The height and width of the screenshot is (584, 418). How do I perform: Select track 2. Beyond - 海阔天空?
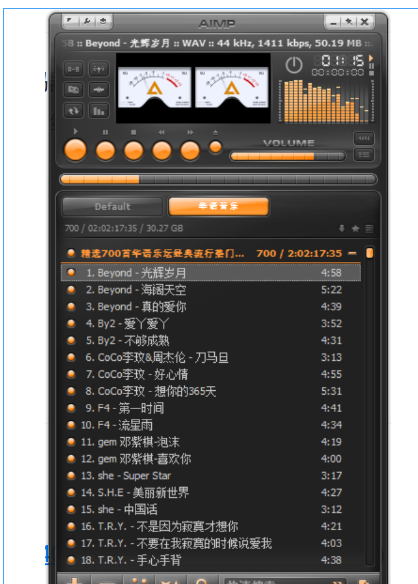[x=211, y=289]
